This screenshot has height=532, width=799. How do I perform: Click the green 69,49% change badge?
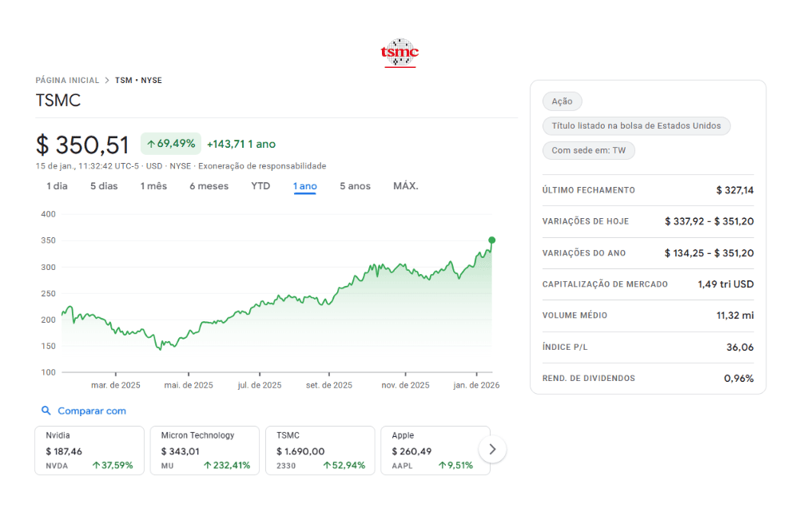pos(171,144)
